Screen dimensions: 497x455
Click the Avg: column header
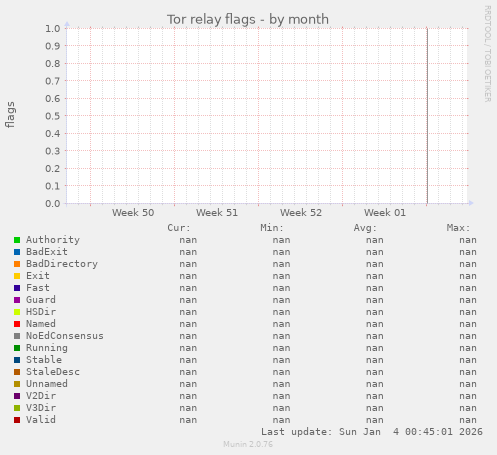coord(365,228)
